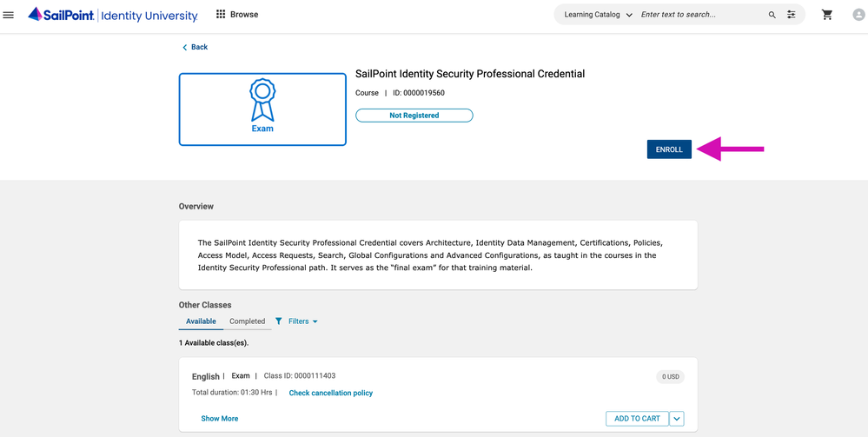Open the user profile avatar
This screenshot has height=437, width=868.
pos(858,15)
